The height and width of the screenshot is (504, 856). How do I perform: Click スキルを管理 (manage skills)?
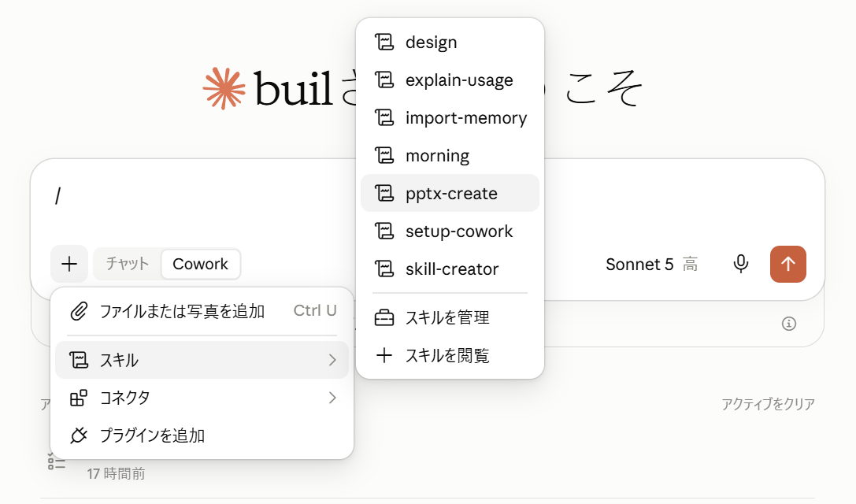click(450, 317)
